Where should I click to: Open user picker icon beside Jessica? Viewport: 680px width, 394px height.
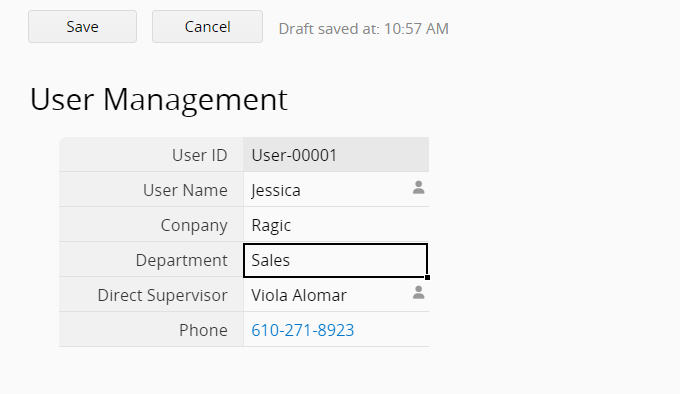(418, 187)
